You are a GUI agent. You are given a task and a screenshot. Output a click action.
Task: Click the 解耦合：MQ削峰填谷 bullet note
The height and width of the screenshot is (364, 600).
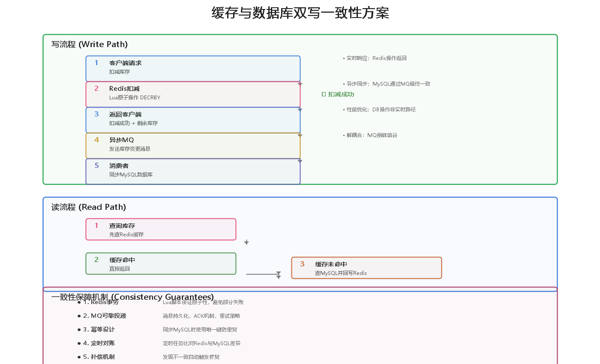[371, 135]
